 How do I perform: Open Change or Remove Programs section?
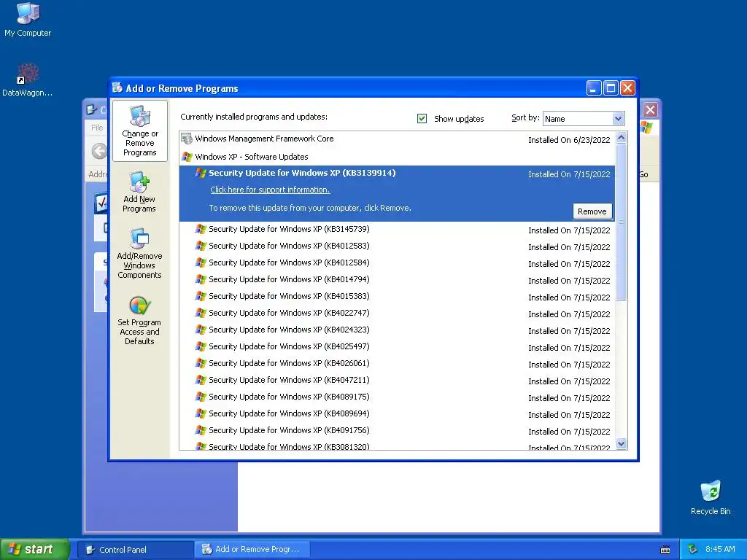pyautogui.click(x=139, y=131)
